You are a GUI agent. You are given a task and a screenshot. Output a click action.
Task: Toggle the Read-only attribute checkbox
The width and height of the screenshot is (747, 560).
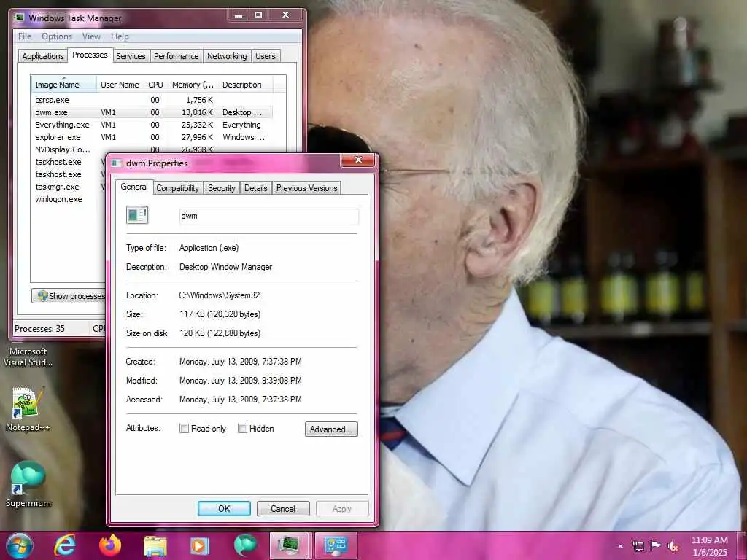184,428
